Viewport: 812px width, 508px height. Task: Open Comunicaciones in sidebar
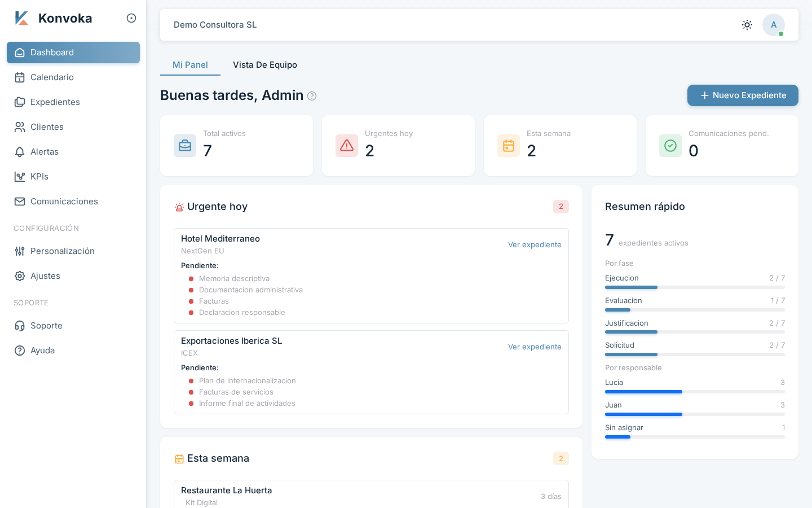[73, 202]
